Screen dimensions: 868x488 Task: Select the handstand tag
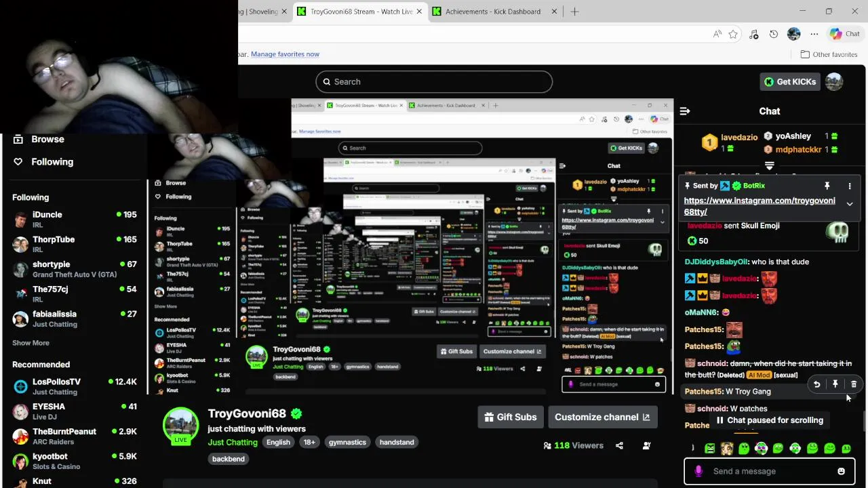[397, 442]
